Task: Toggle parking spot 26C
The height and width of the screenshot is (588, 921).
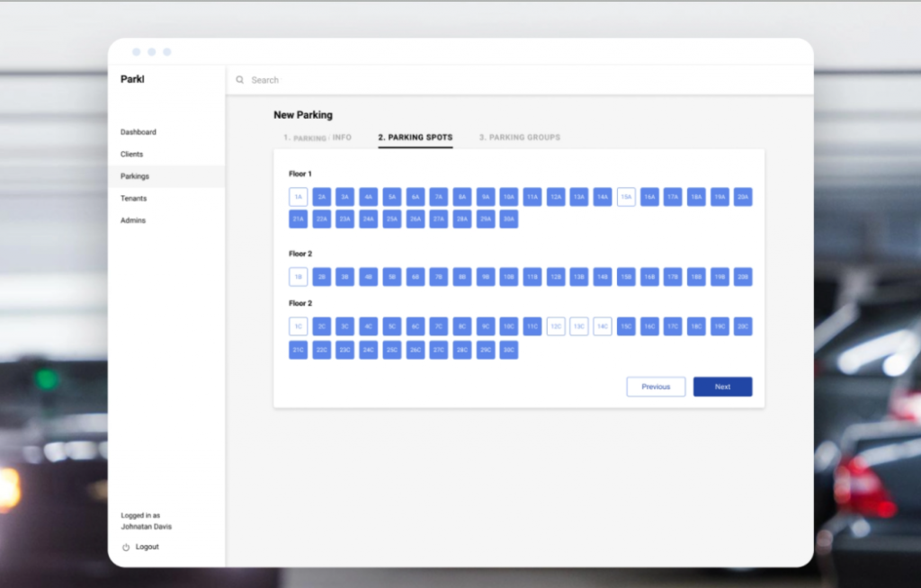Action: coord(416,350)
